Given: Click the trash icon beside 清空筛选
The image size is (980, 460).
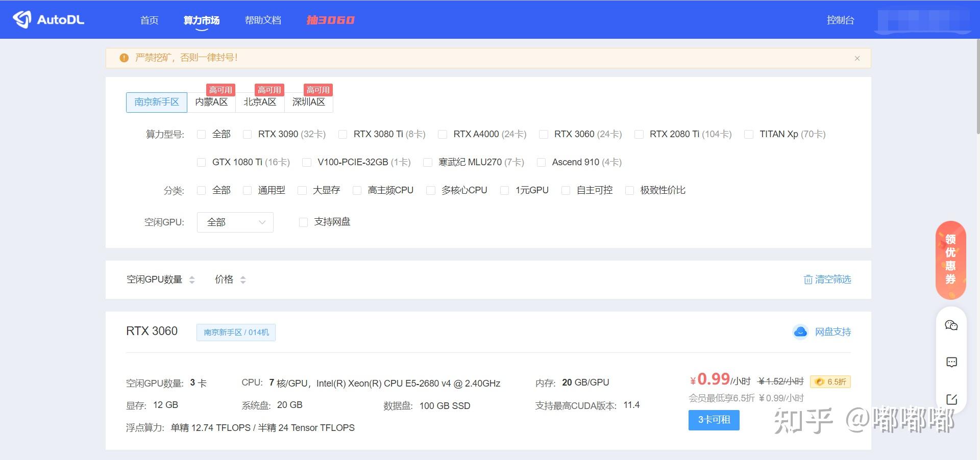Looking at the screenshot, I should point(808,279).
